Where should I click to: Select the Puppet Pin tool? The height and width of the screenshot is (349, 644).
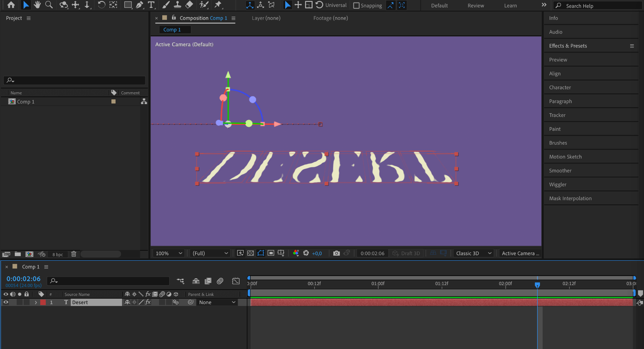[218, 5]
